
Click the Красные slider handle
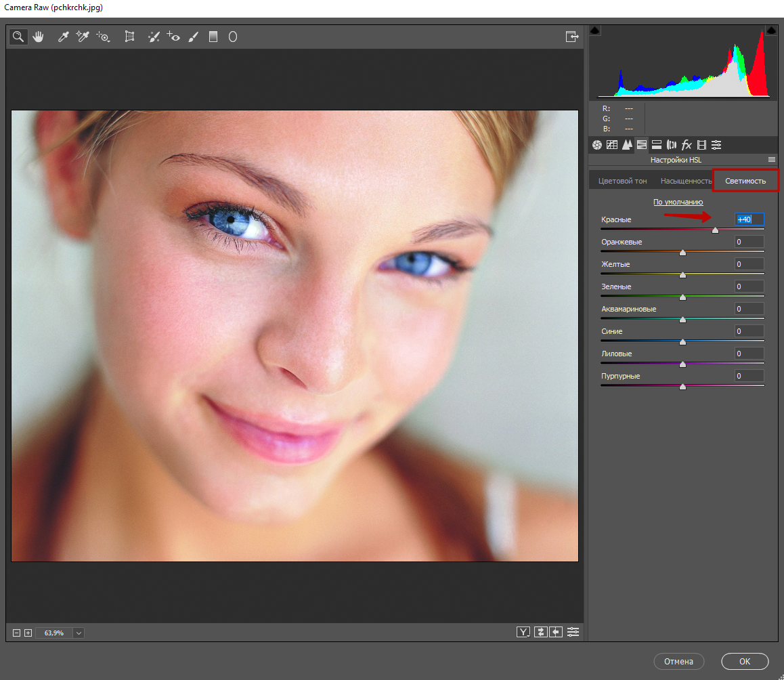click(x=715, y=230)
